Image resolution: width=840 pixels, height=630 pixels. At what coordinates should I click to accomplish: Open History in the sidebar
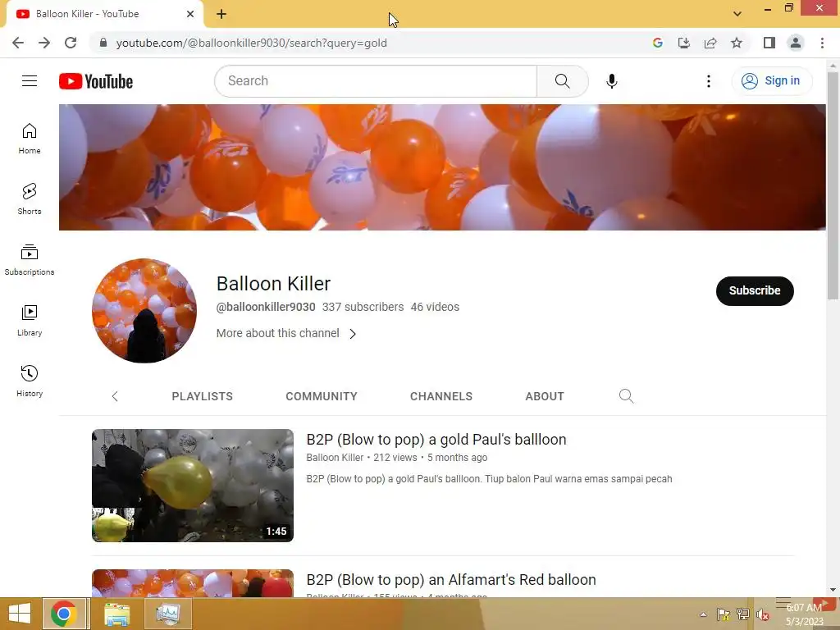click(30, 381)
